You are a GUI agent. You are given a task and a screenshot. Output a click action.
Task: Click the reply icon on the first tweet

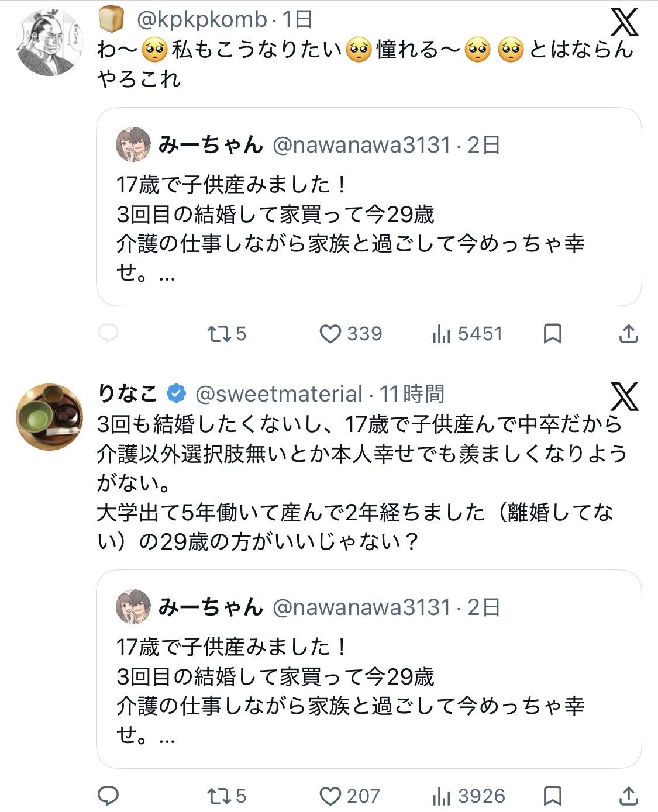(x=108, y=334)
